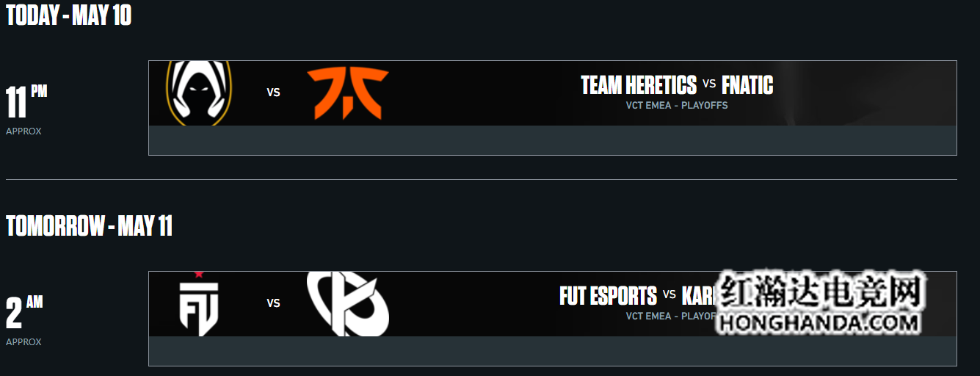Open the Team Heretics vs Fnatic match title
Viewport: 980px width, 376px height.
point(677,85)
